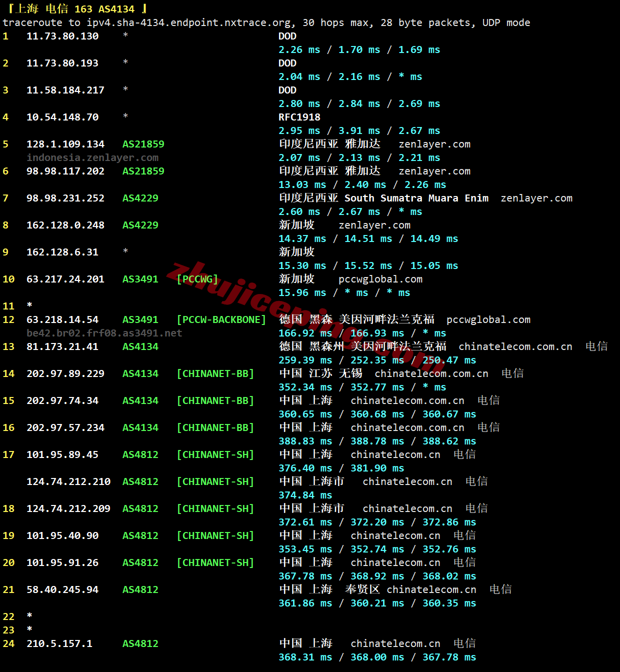Screen dimensions: 620x672
Task: Select the IP 81.173.21.41
Action: tap(62, 346)
